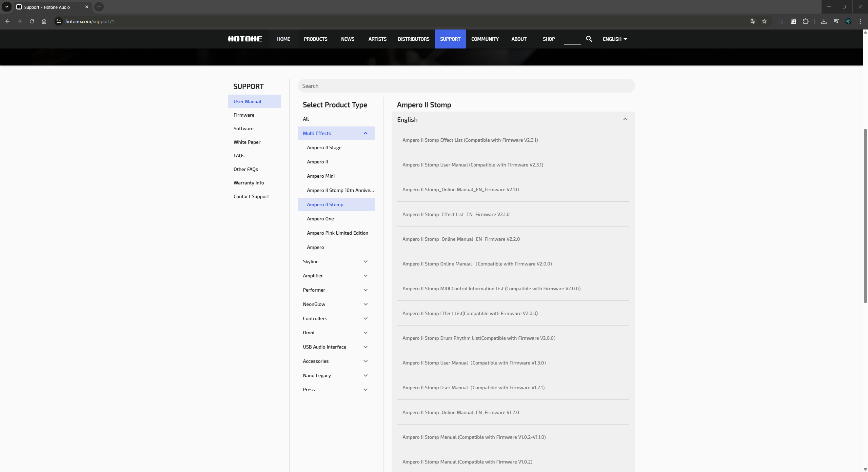Bookmark this page with star icon

point(764,21)
